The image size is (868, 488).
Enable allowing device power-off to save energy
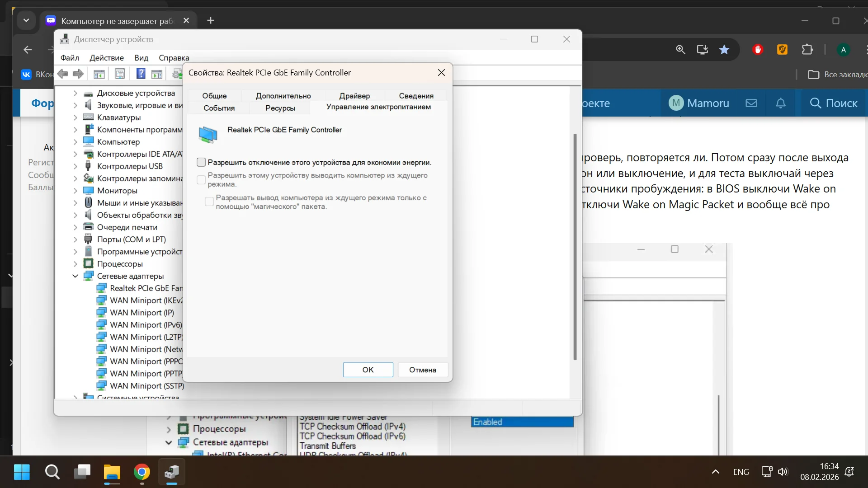(201, 162)
